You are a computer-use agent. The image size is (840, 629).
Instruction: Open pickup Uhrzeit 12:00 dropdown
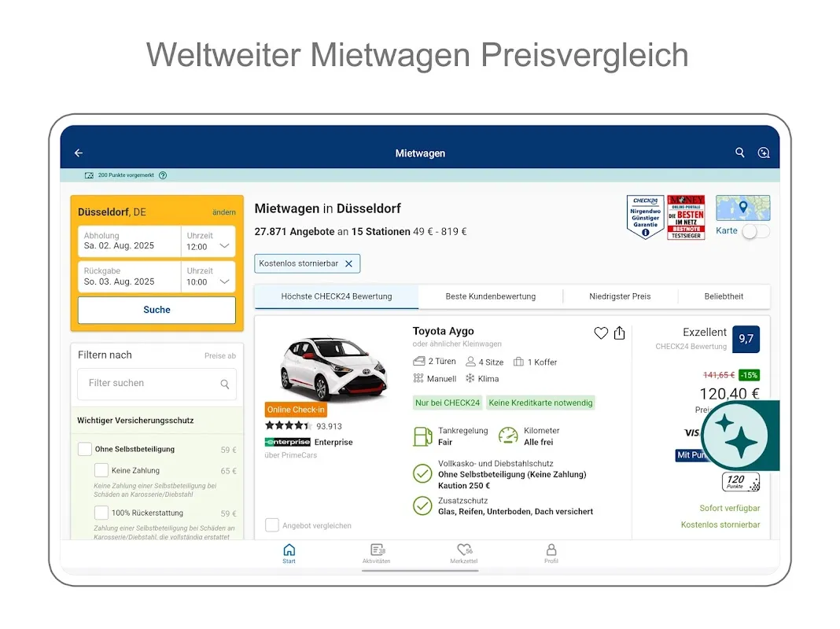coord(208,241)
